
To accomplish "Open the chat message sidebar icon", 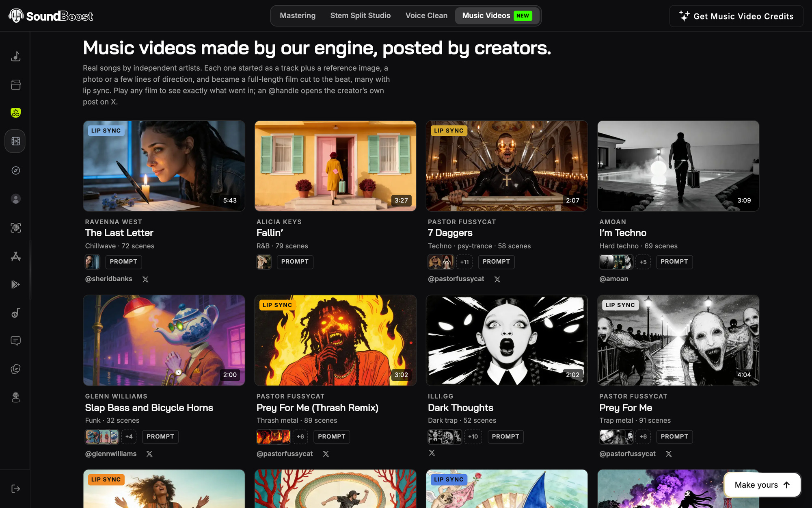I will pyautogui.click(x=15, y=341).
